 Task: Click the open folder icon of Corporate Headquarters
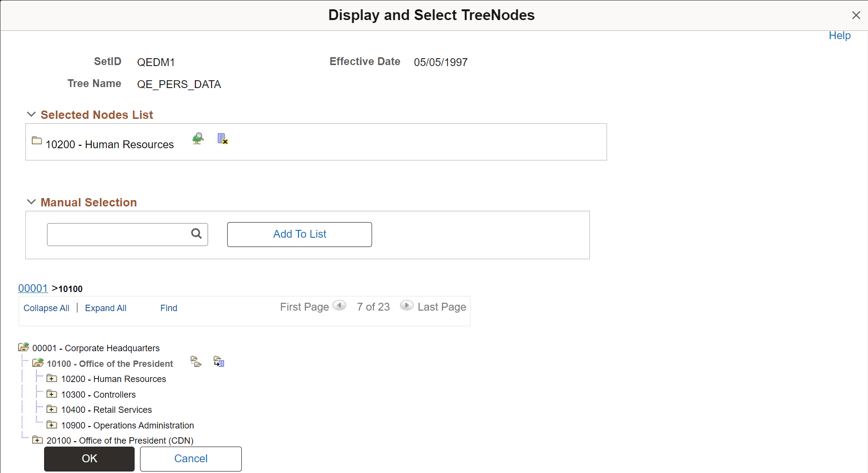tap(23, 347)
